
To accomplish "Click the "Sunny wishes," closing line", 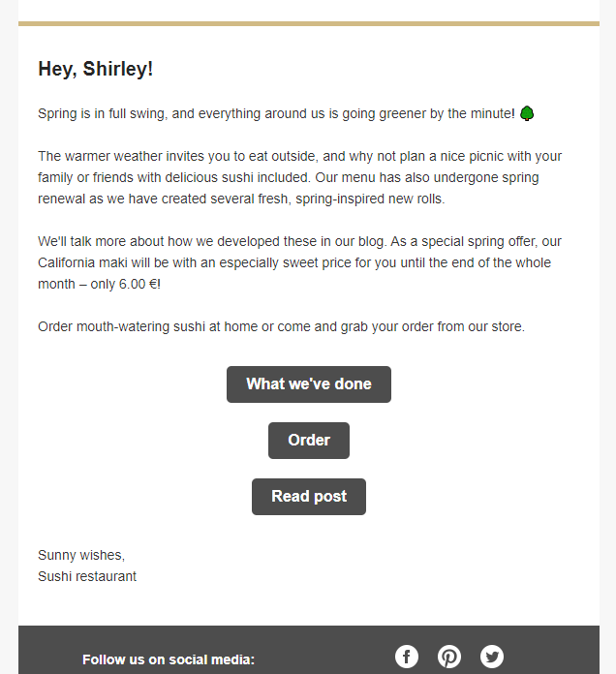I will pyautogui.click(x=81, y=555).
